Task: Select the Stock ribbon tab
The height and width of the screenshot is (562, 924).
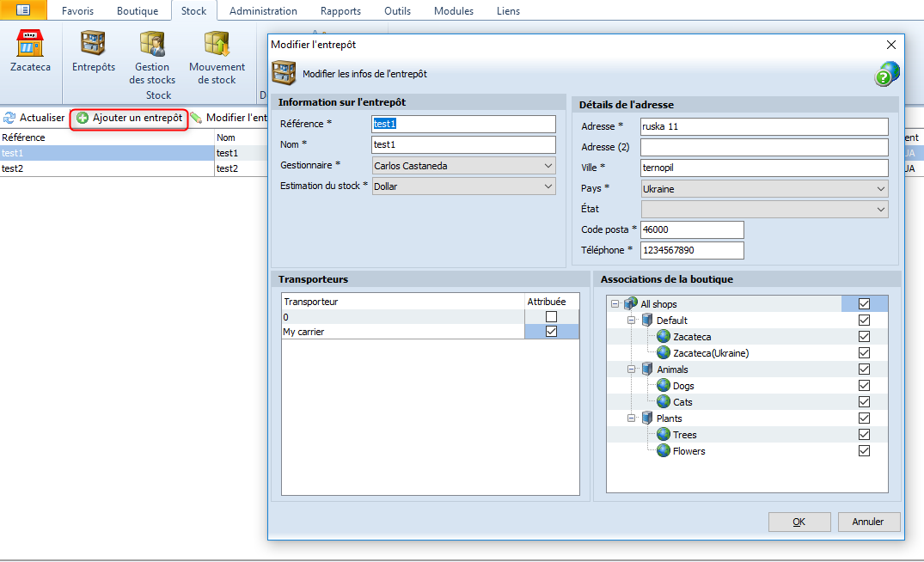Action: click(x=194, y=10)
